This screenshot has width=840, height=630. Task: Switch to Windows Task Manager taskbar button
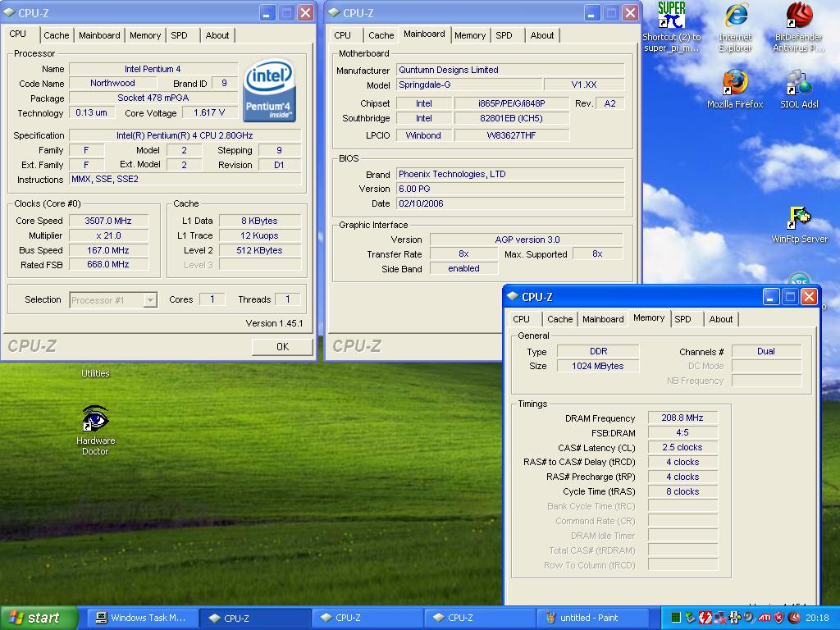tap(142, 618)
